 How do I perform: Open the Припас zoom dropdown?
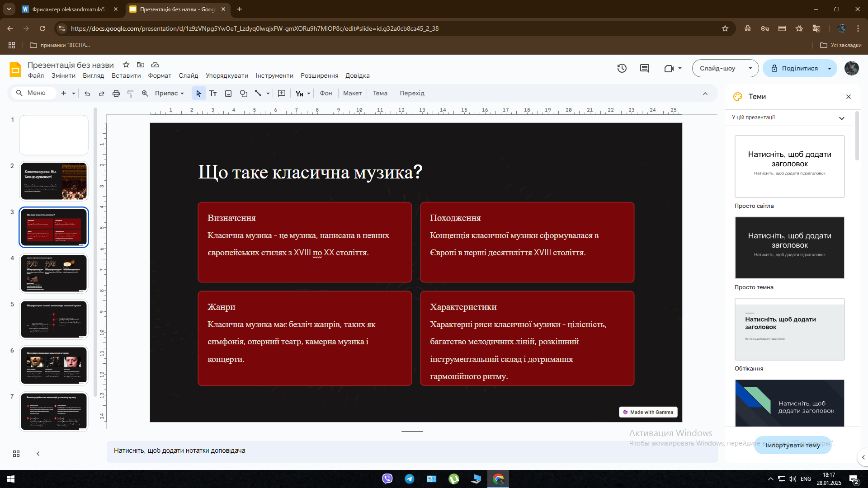tap(170, 94)
